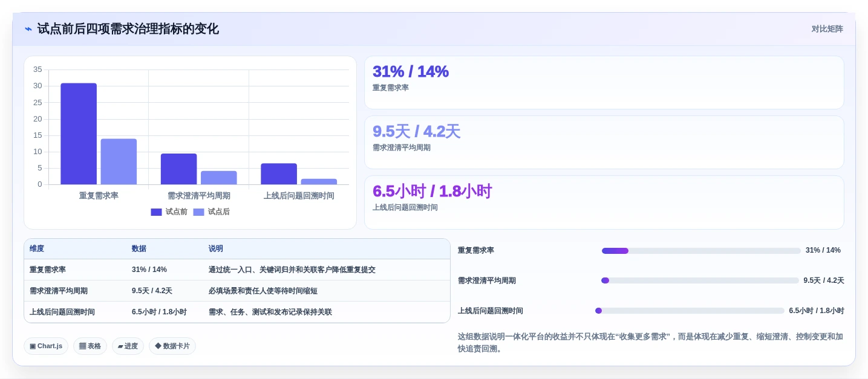Click the 数据卡片 tag chip
The width and height of the screenshot is (868, 379).
pos(172,346)
